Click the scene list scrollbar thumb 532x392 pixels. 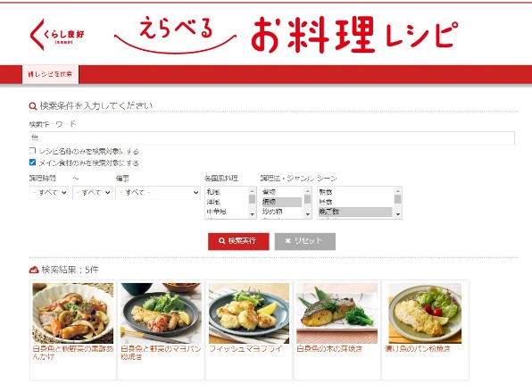397,199
